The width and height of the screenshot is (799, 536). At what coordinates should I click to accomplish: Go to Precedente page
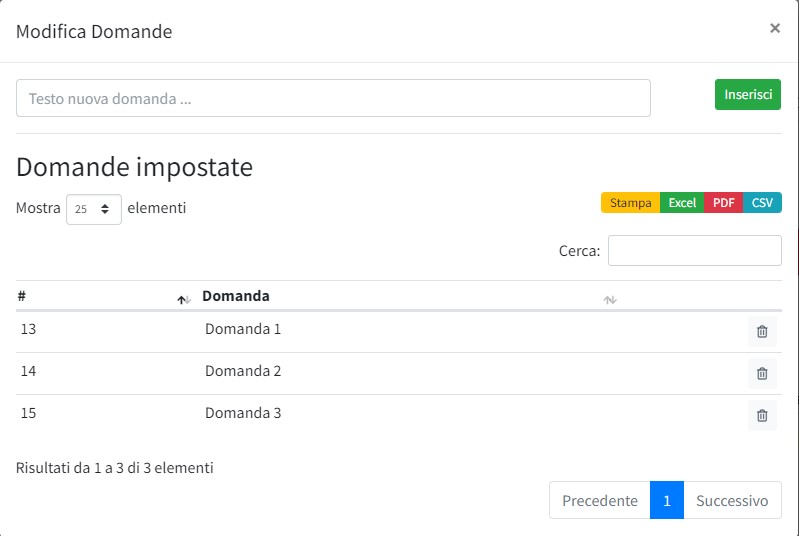tap(599, 501)
